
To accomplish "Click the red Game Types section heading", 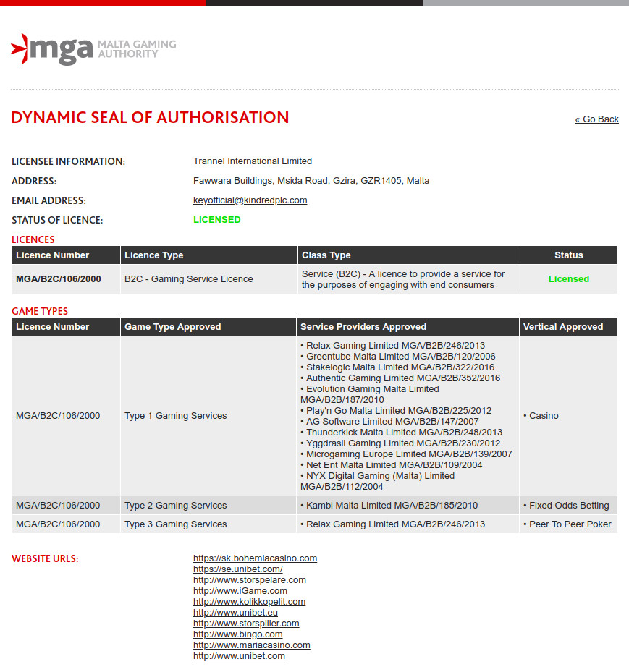I will pos(40,311).
